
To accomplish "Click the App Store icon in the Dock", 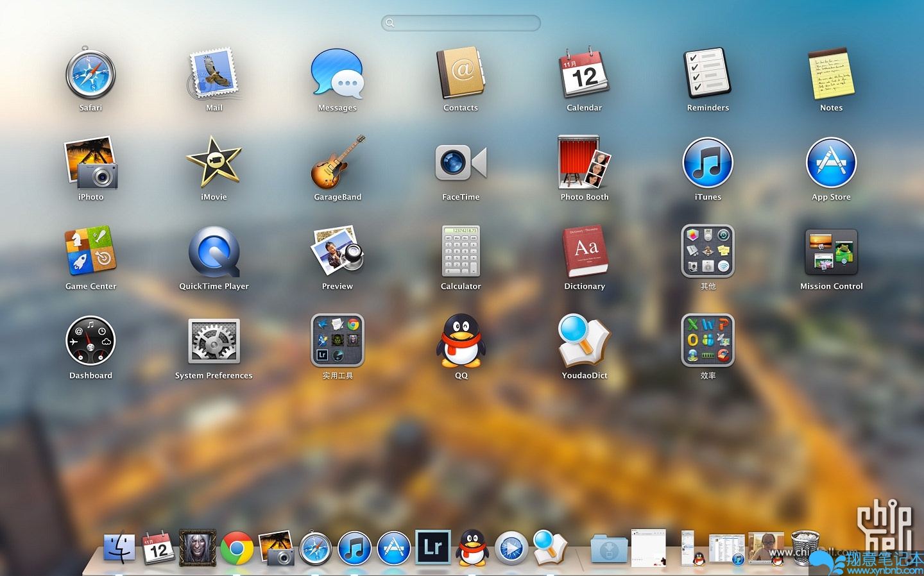I will pyautogui.click(x=394, y=549).
